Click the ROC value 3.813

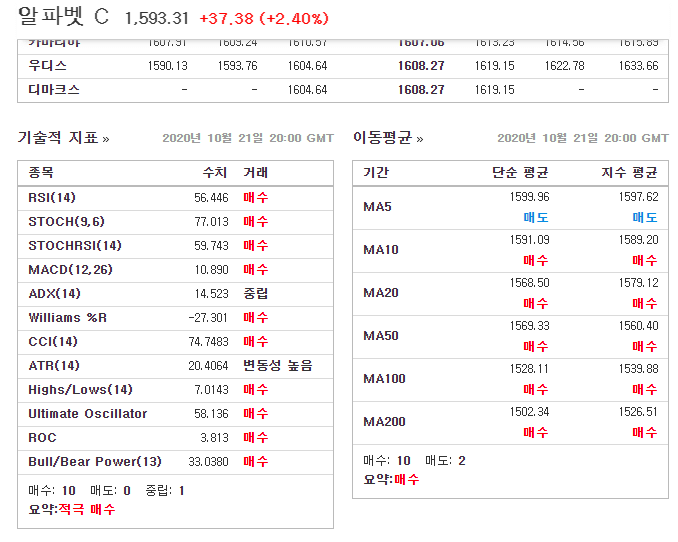pos(214,438)
